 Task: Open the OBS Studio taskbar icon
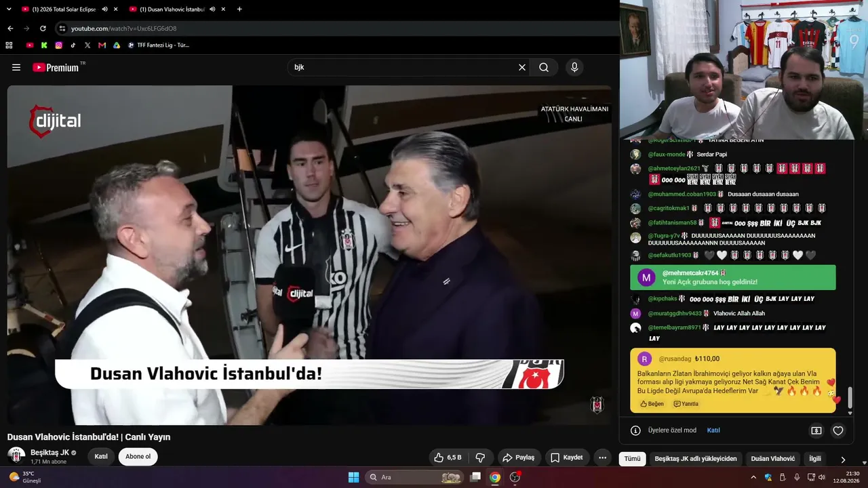pos(515,477)
